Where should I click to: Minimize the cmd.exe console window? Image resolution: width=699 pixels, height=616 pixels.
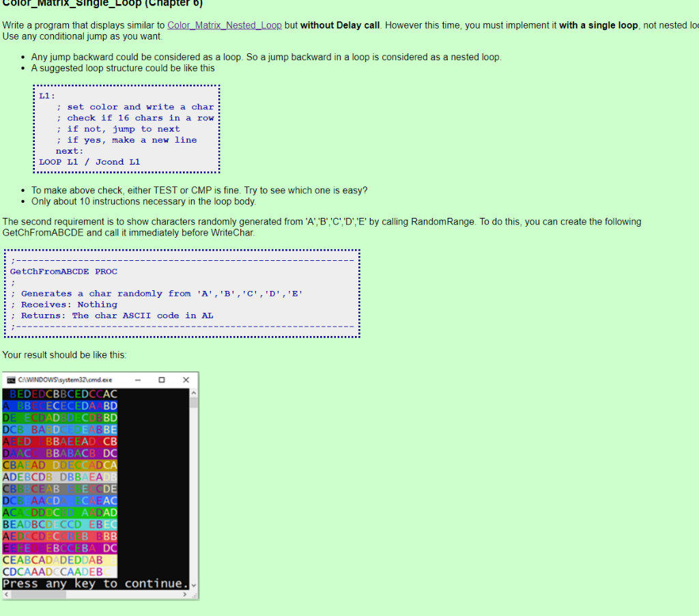tap(139, 380)
